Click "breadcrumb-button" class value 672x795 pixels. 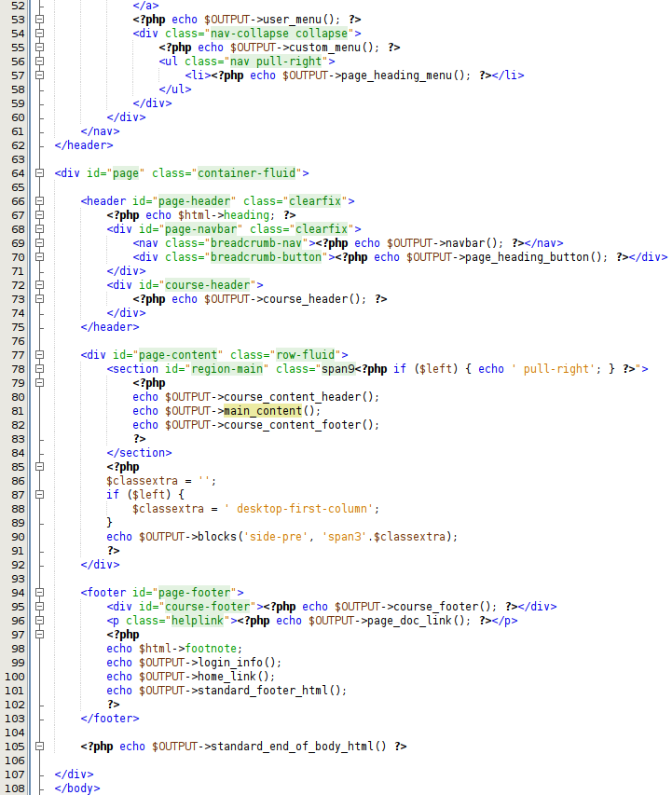click(266, 257)
